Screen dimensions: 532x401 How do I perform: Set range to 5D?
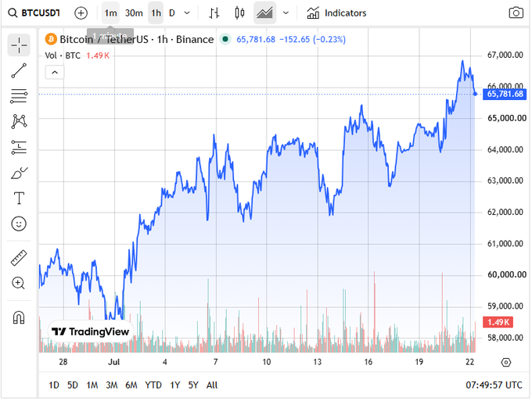pos(73,385)
